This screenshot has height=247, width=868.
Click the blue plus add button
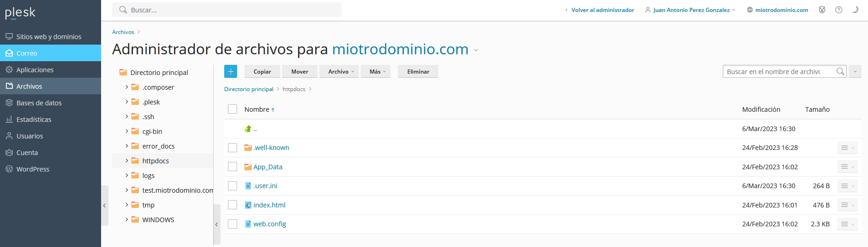pos(231,71)
